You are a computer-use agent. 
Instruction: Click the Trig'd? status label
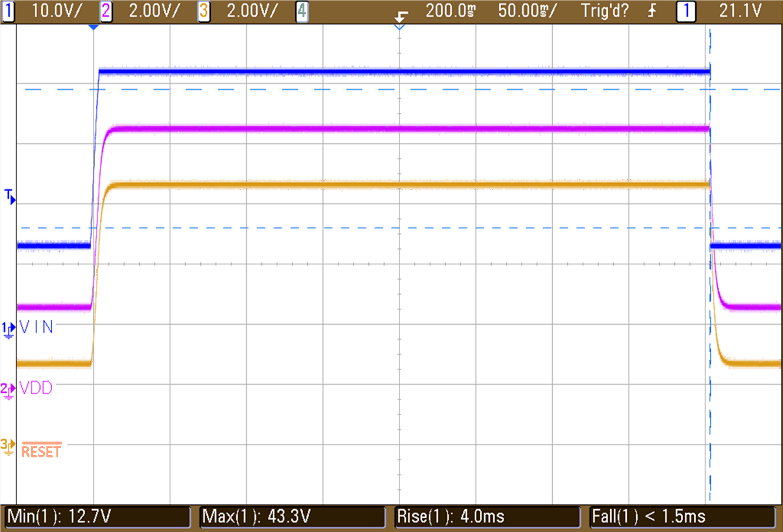(605, 11)
